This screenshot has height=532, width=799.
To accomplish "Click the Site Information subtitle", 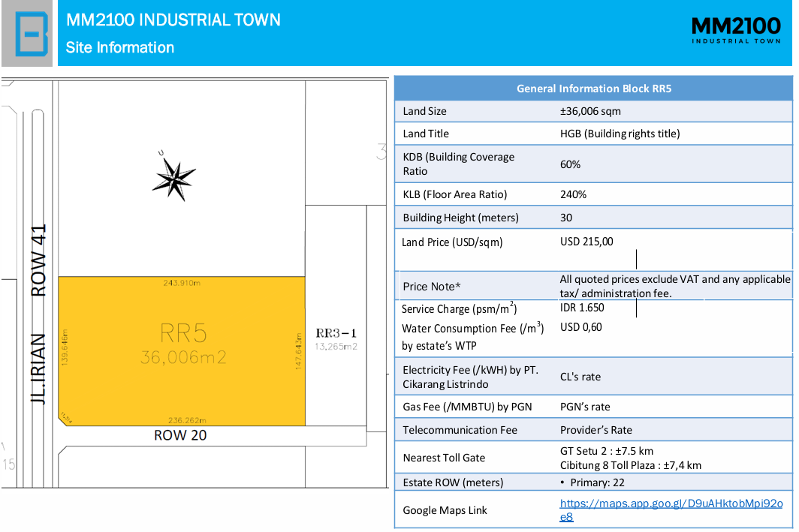I will pos(119,47).
